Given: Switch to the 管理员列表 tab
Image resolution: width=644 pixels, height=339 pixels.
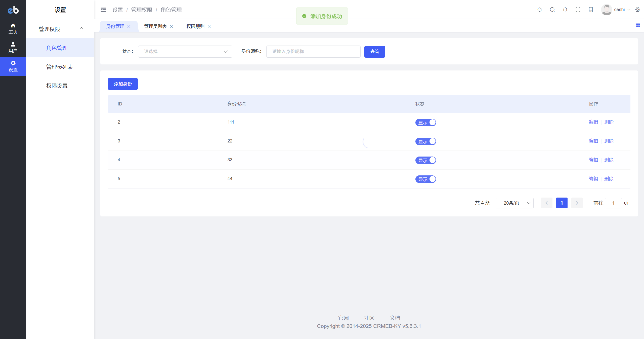Looking at the screenshot, I should click(x=155, y=26).
